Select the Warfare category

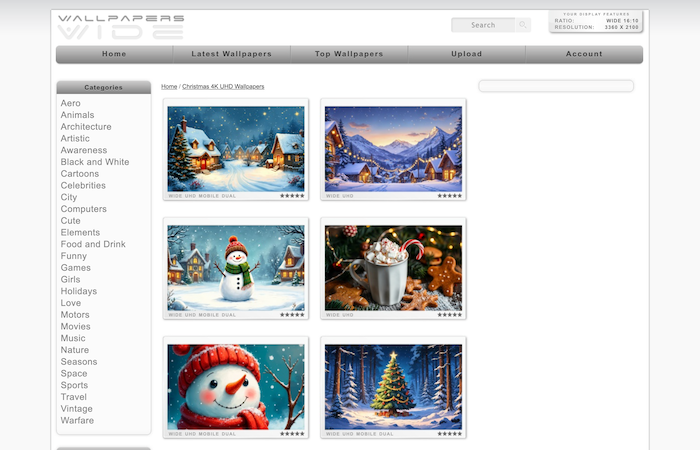[x=77, y=421]
